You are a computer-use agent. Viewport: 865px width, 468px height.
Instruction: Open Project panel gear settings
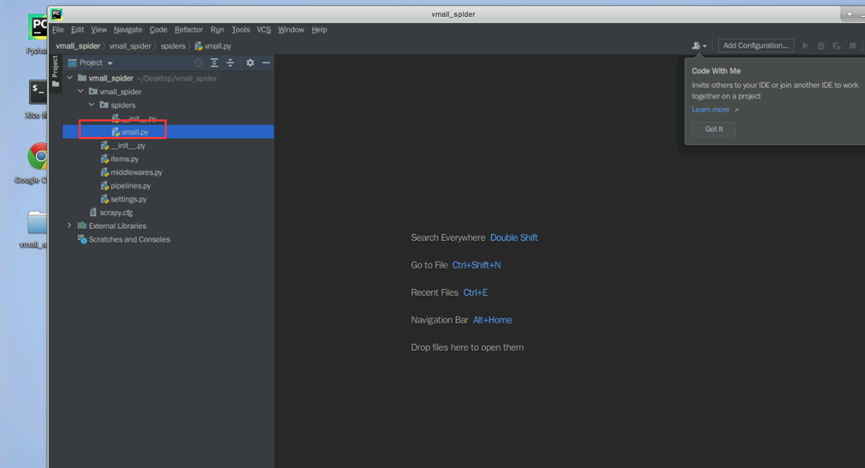250,63
